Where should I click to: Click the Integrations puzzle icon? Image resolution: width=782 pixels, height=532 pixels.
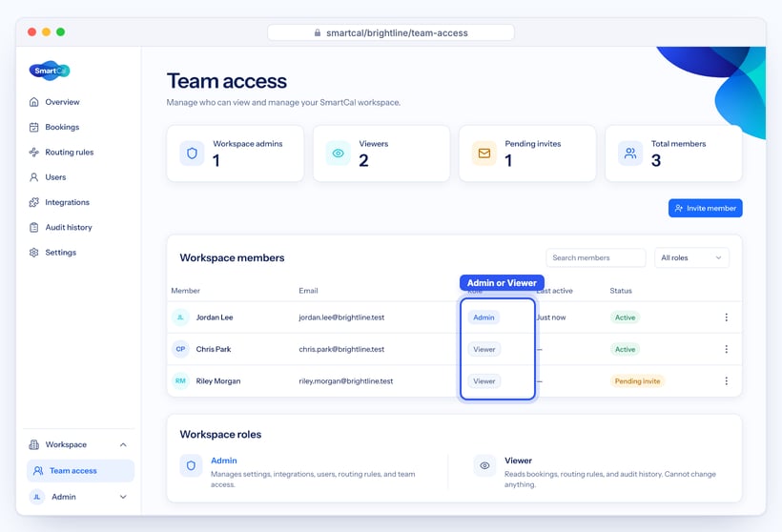[x=34, y=202]
